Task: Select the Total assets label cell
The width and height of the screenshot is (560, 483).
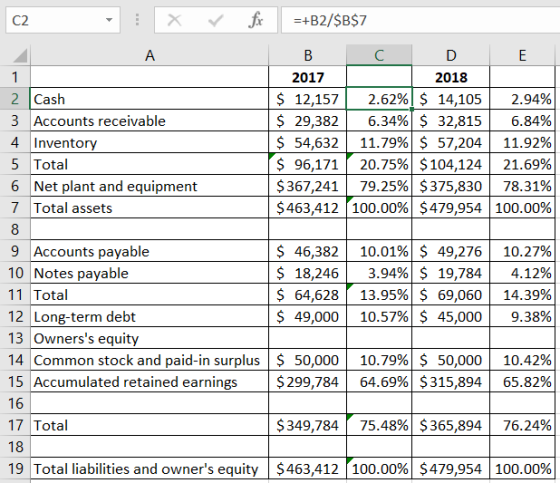Action: pos(149,208)
